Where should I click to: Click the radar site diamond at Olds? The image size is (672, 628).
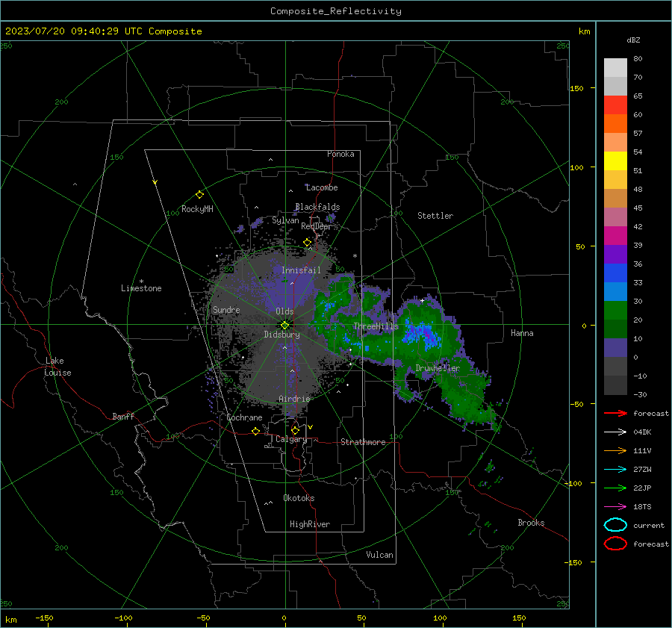point(285,326)
